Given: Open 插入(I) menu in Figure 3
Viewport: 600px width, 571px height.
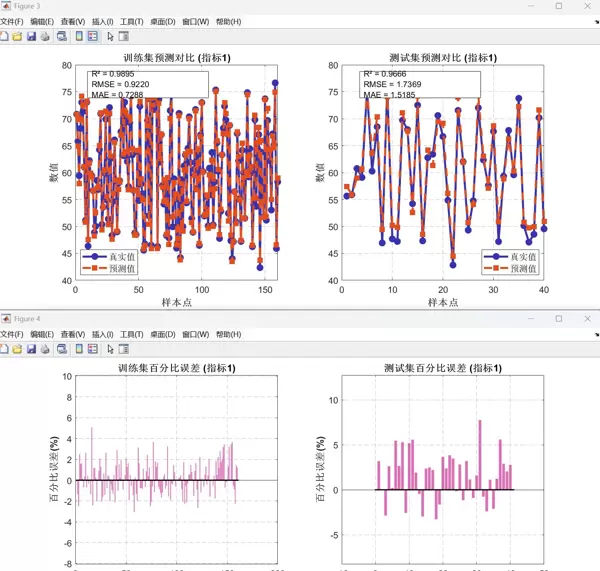Looking at the screenshot, I should tap(102, 21).
